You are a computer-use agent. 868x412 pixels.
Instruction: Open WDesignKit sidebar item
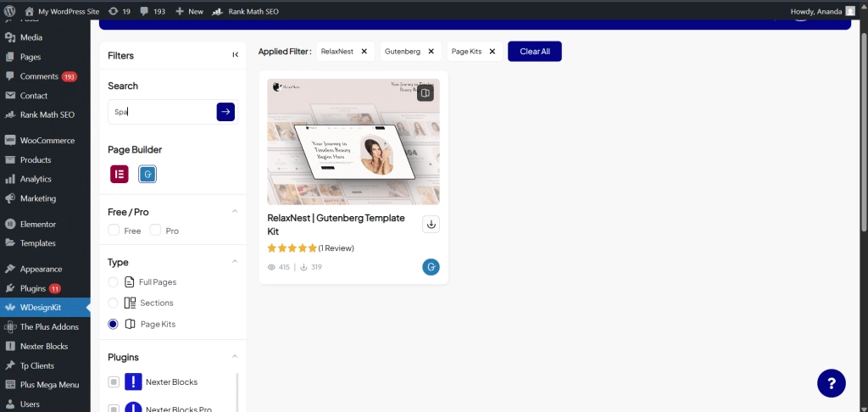point(45,308)
